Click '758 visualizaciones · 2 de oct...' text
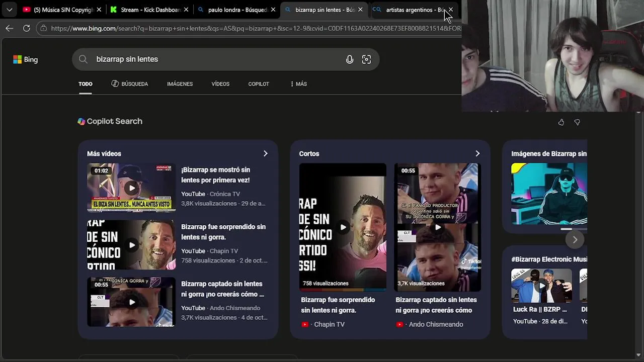This screenshot has height=362, width=644. tap(224, 260)
